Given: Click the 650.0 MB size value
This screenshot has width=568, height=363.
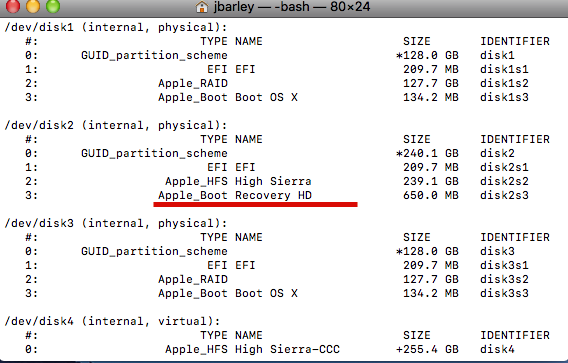Looking at the screenshot, I should (x=431, y=196).
